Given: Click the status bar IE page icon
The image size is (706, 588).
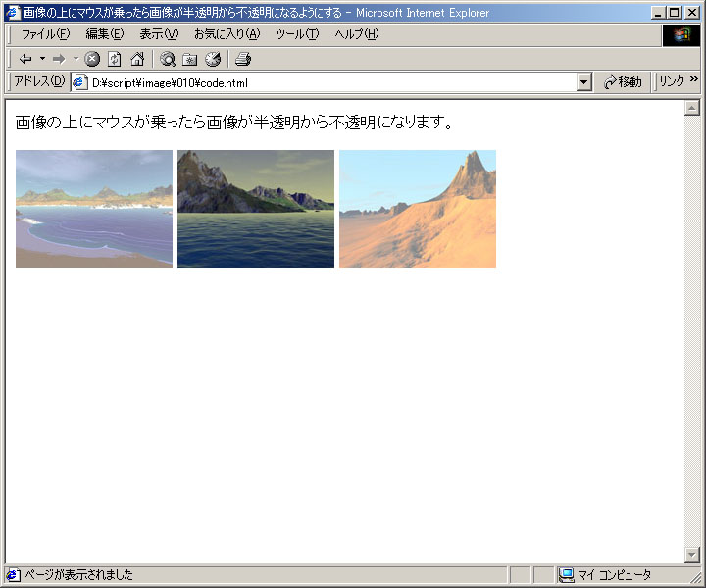Looking at the screenshot, I should [13, 575].
